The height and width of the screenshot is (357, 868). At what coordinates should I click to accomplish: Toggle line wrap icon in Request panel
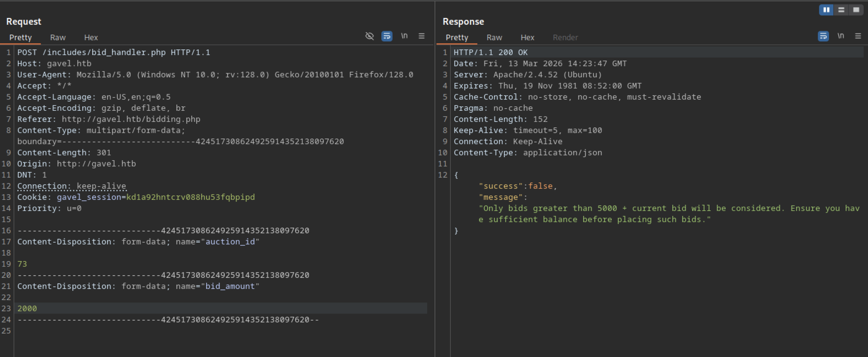387,36
